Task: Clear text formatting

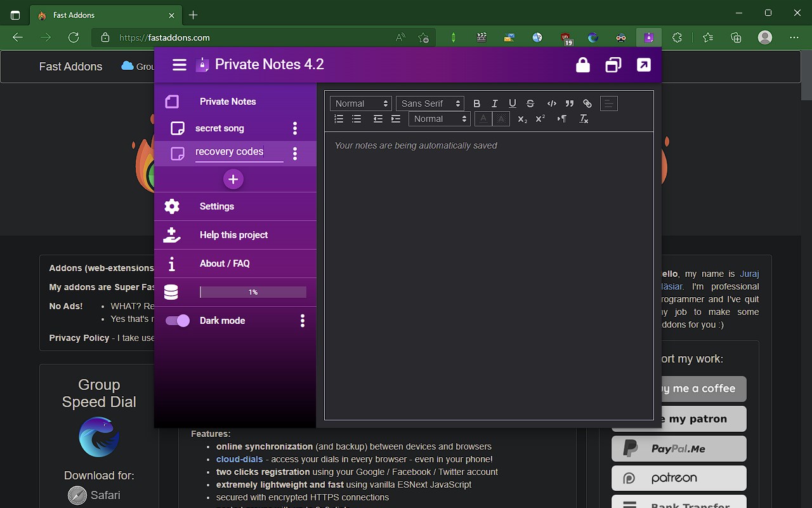Action: 584,119
